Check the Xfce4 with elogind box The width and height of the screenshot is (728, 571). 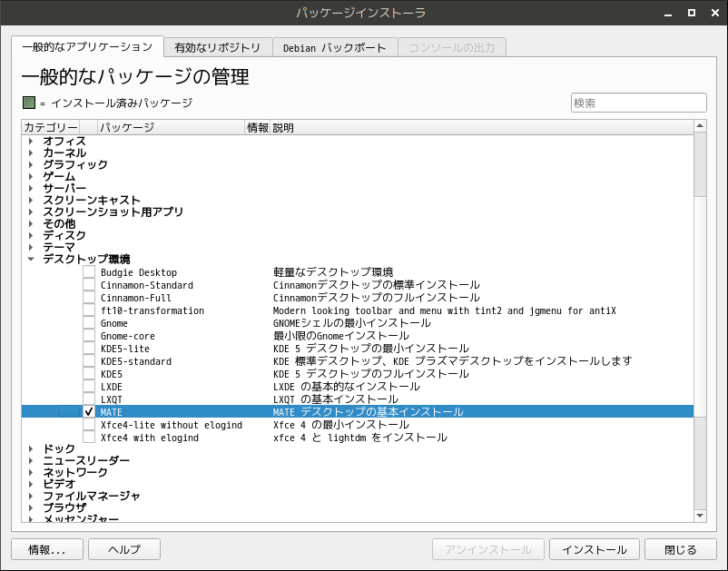[x=89, y=438]
